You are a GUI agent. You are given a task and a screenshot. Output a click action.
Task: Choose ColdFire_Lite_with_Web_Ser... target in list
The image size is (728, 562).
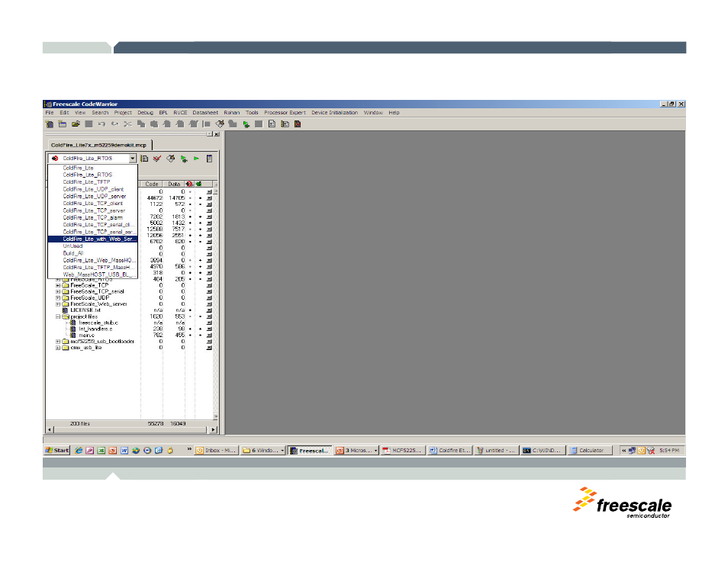(92, 239)
